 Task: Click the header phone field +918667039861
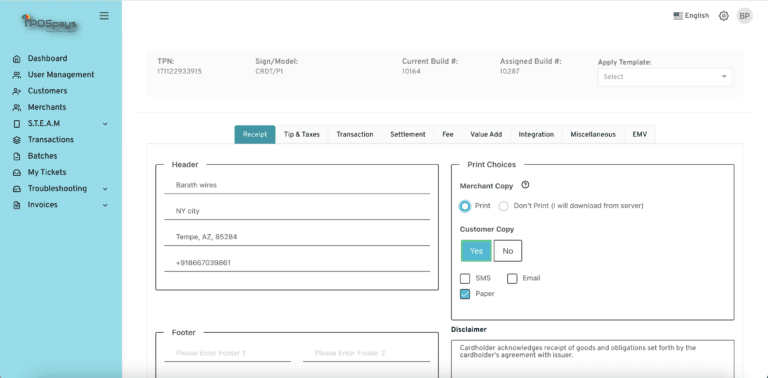[x=297, y=263]
